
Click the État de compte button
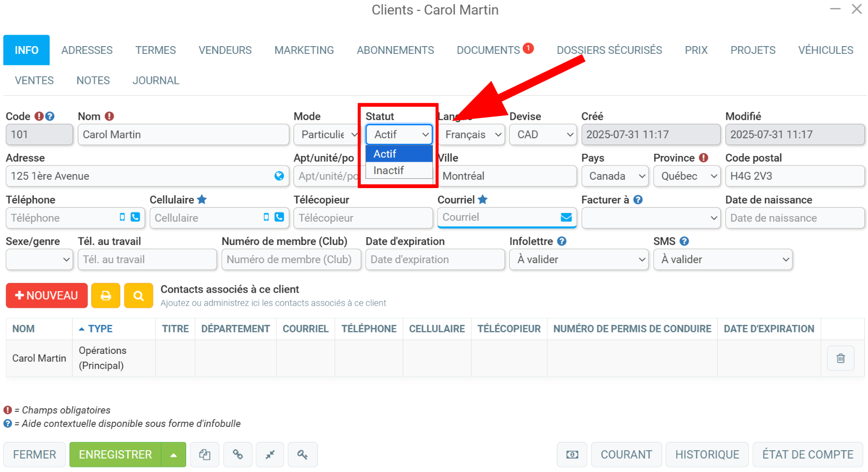807,454
